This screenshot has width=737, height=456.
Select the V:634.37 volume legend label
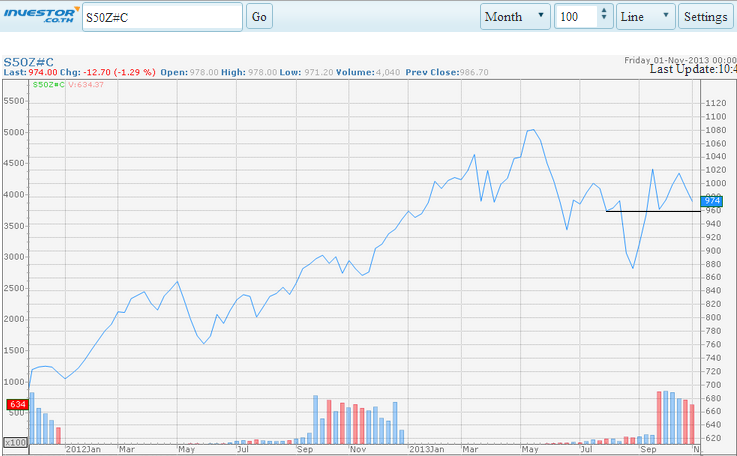pos(86,85)
